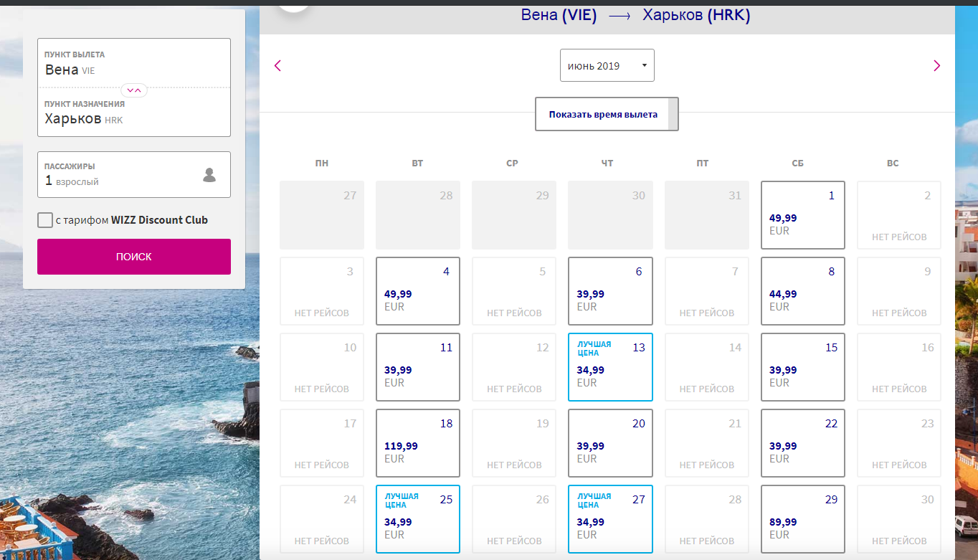Click June 2 cell with no flights
The height and width of the screenshot is (560, 978).
pos(899,215)
